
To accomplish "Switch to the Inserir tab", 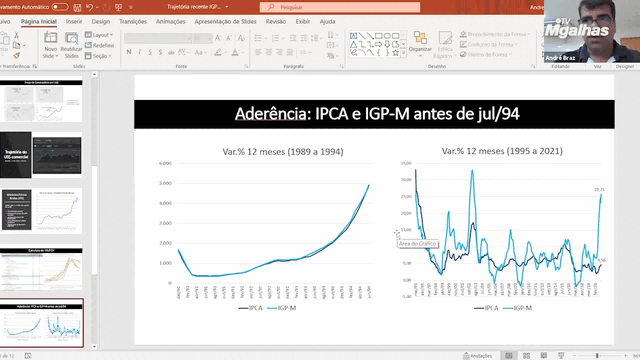I will point(74,22).
